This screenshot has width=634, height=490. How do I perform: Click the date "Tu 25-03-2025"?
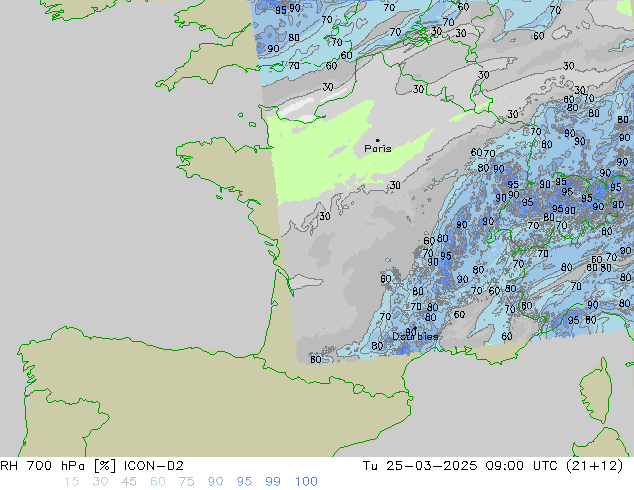(x=420, y=466)
